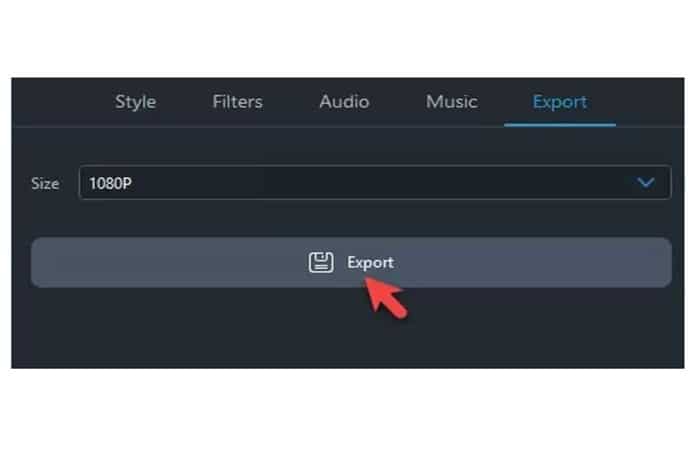Click the red arrow pointer annotation
700x450 pixels.
tap(385, 297)
